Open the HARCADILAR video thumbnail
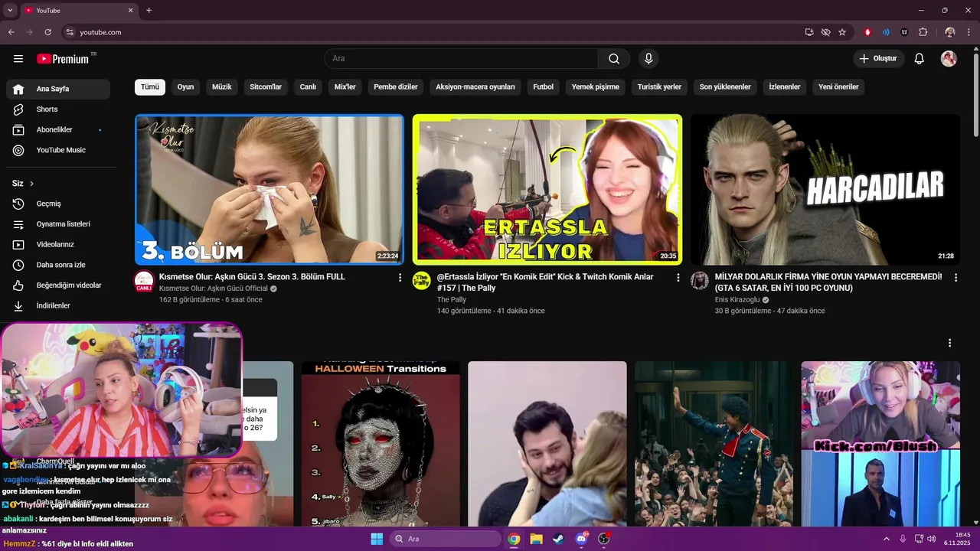This screenshot has width=980, height=551. pos(825,190)
